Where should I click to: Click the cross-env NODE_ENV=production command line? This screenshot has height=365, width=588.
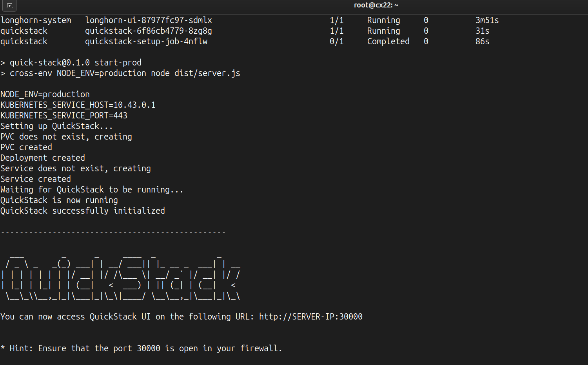[x=120, y=73]
